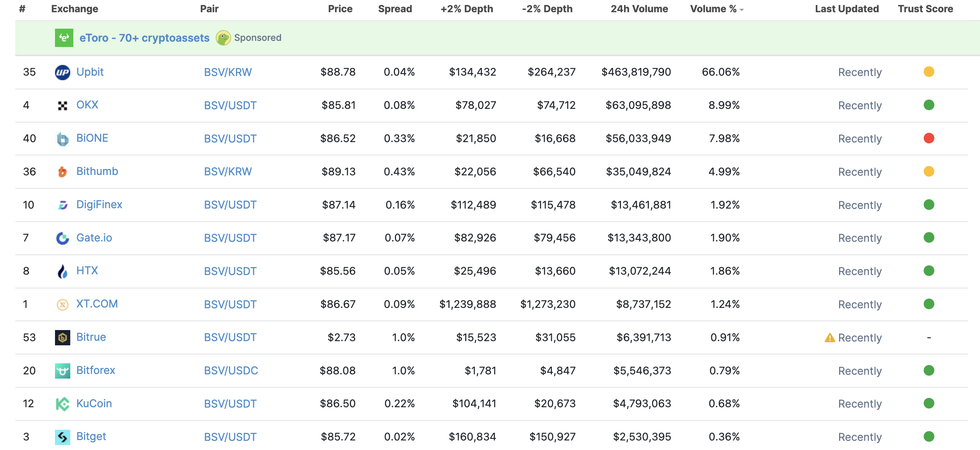Click the OKX exchange logo icon
Viewport: 980px width, 450px height.
tap(62, 105)
